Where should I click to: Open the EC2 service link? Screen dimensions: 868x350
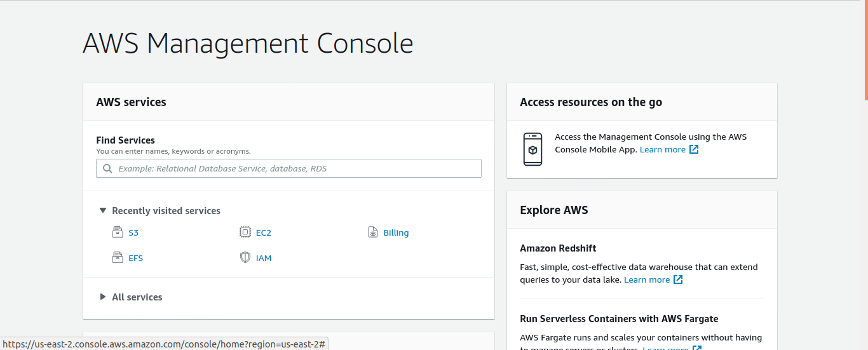pos(264,232)
